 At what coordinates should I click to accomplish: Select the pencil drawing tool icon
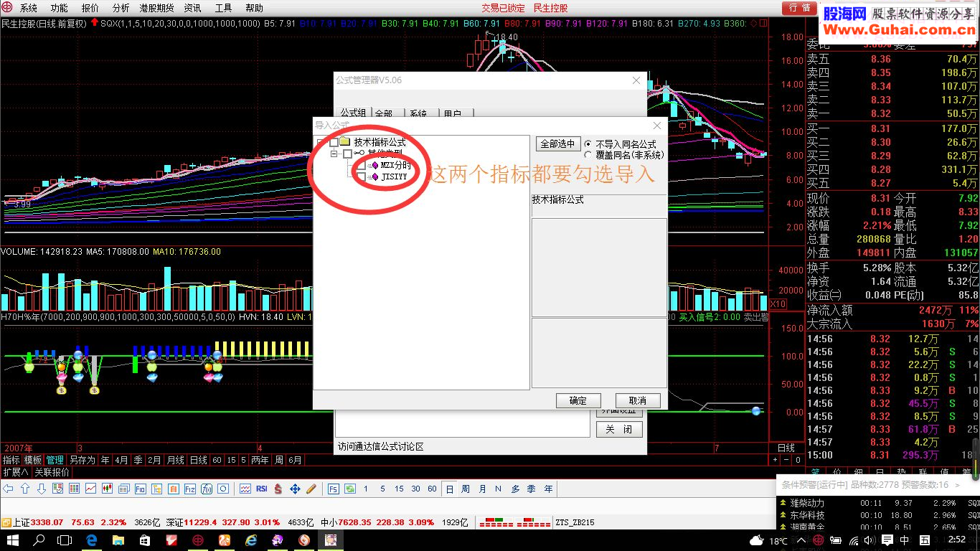(x=311, y=489)
